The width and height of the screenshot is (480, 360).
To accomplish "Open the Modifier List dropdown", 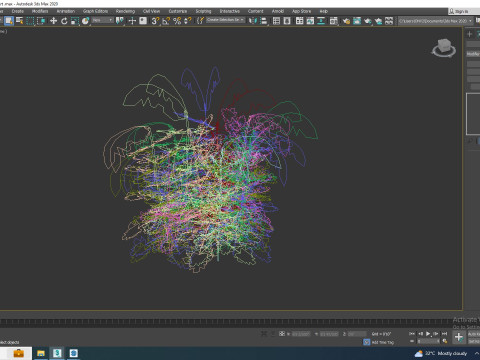I will click(473, 54).
